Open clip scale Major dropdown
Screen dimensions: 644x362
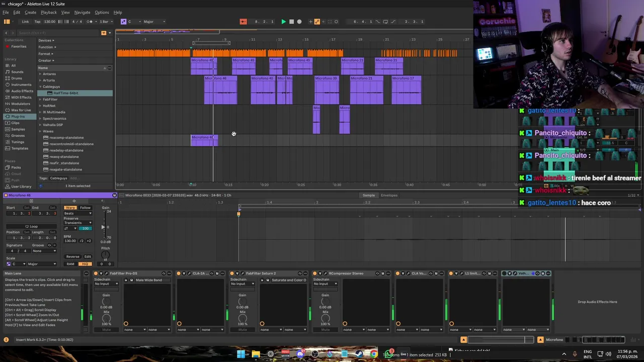pyautogui.click(x=42, y=264)
